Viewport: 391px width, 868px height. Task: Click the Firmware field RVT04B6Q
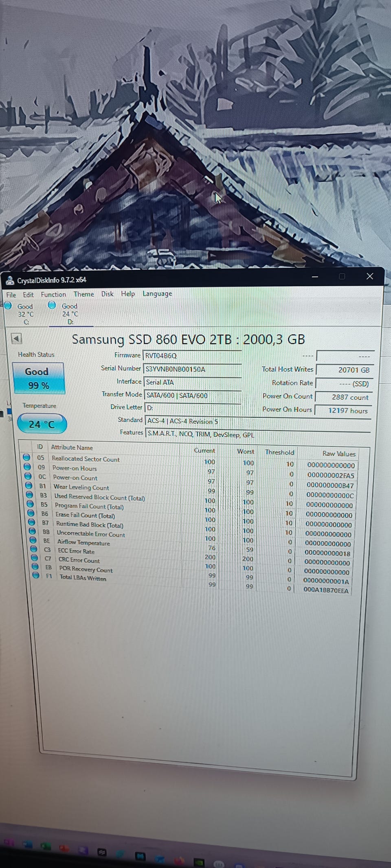192,356
